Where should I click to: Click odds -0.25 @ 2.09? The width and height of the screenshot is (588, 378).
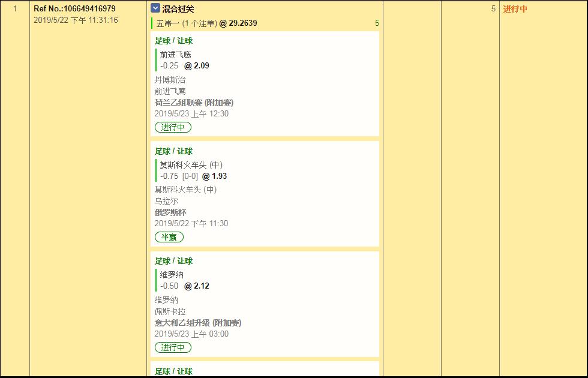pyautogui.click(x=185, y=65)
